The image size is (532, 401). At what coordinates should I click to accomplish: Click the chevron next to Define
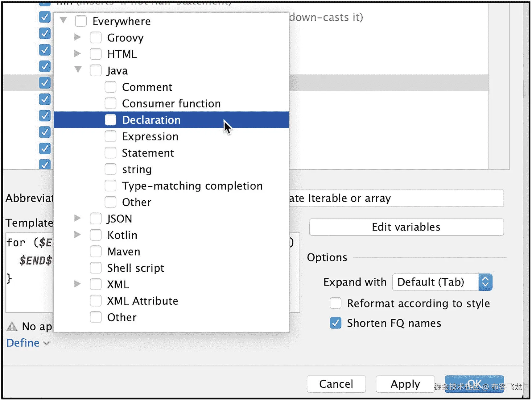pyautogui.click(x=47, y=343)
